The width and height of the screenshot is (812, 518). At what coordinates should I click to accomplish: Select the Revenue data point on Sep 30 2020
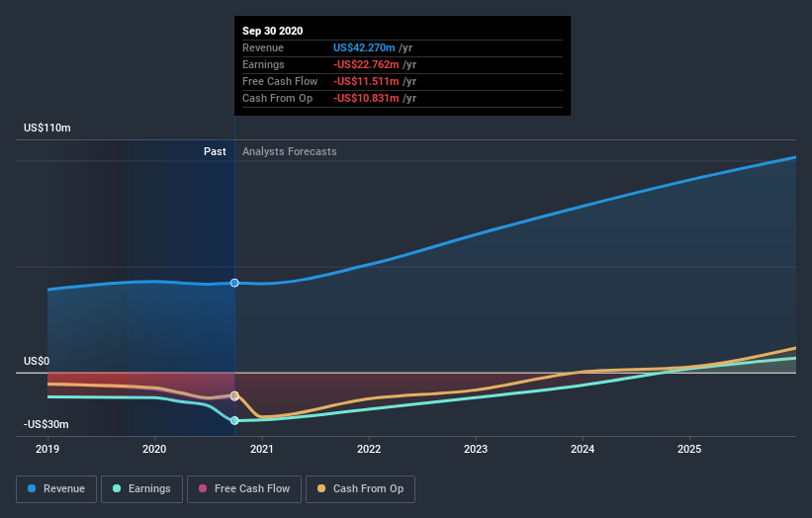pyautogui.click(x=234, y=283)
